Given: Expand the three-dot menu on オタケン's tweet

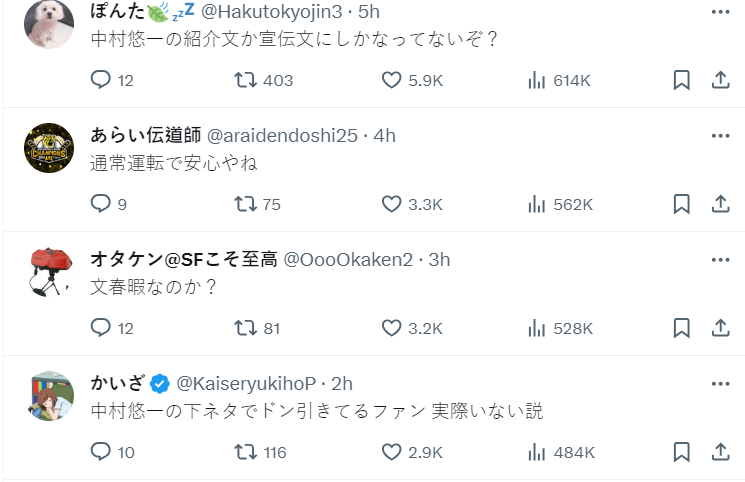Looking at the screenshot, I should (720, 260).
